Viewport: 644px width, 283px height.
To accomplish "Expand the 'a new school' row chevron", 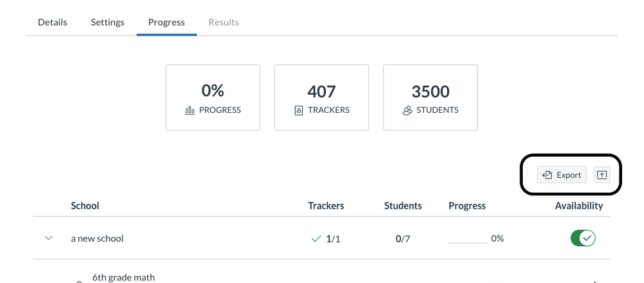I will click(48, 239).
